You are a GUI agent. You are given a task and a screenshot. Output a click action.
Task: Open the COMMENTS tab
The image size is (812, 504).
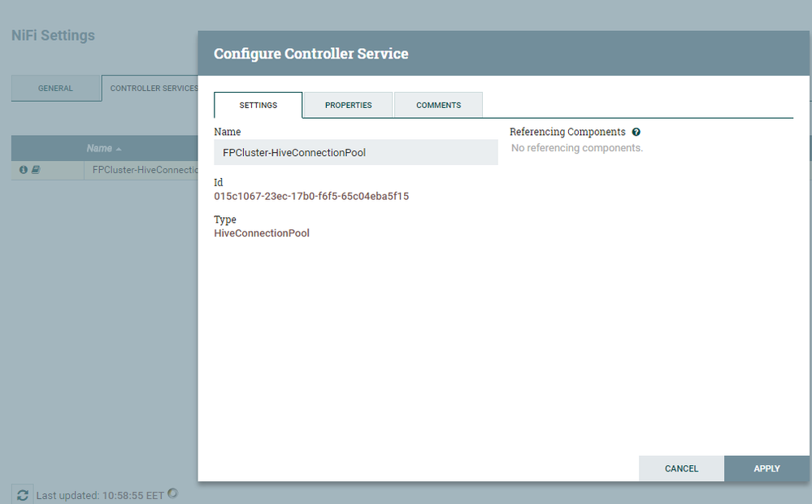[438, 105]
